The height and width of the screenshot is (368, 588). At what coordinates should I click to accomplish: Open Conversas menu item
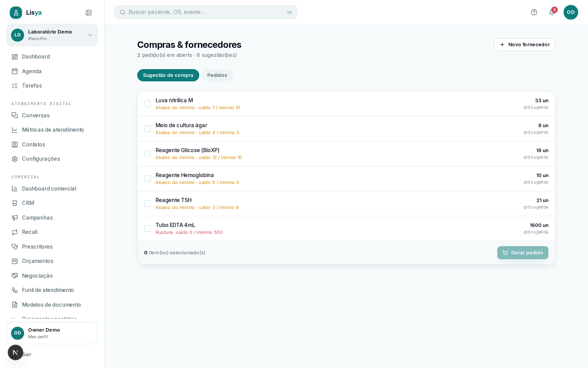52,115
